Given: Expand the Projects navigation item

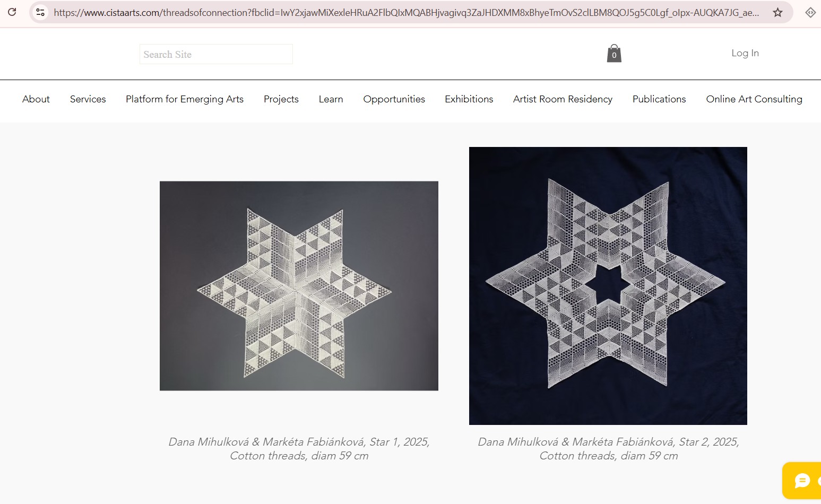Looking at the screenshot, I should click(281, 99).
